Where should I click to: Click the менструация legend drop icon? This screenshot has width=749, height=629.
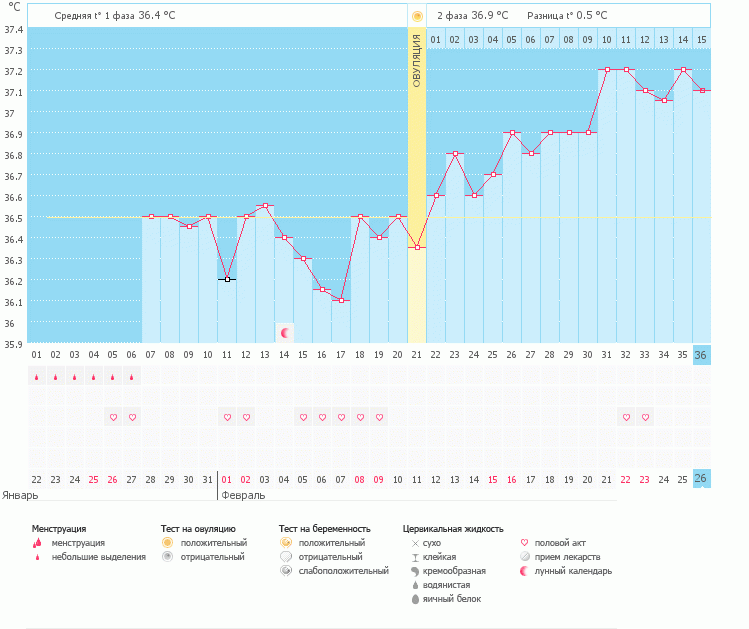click(x=37, y=543)
